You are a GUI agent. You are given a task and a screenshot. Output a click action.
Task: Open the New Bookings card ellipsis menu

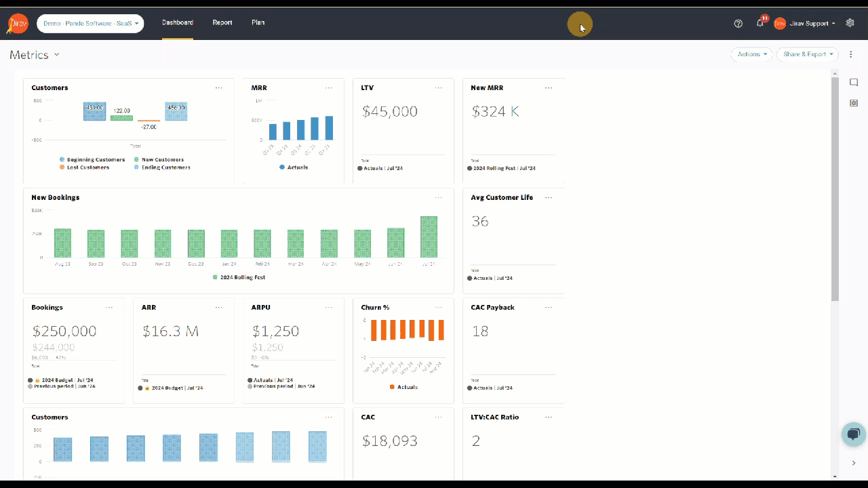[439, 198]
